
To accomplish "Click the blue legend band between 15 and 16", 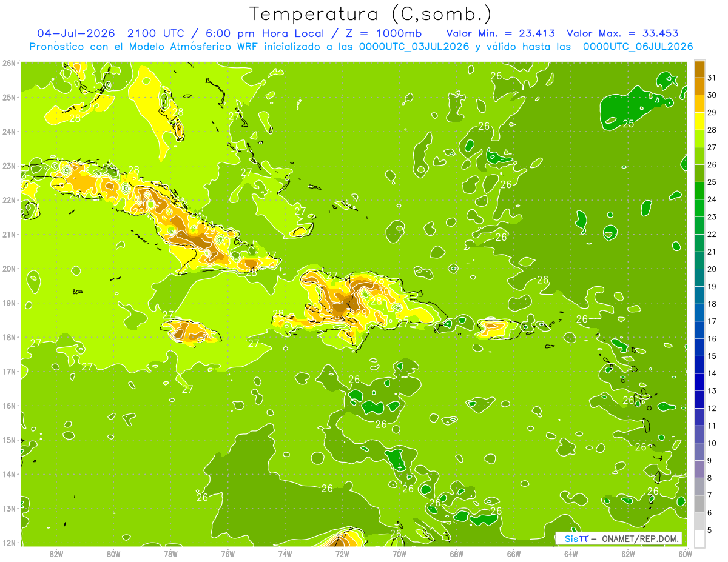I will click(x=699, y=347).
